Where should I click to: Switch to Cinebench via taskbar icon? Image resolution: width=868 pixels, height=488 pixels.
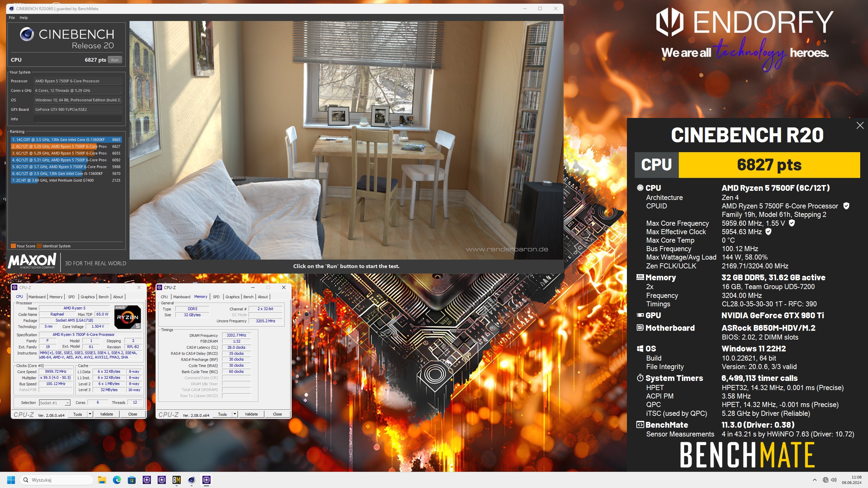(192, 480)
